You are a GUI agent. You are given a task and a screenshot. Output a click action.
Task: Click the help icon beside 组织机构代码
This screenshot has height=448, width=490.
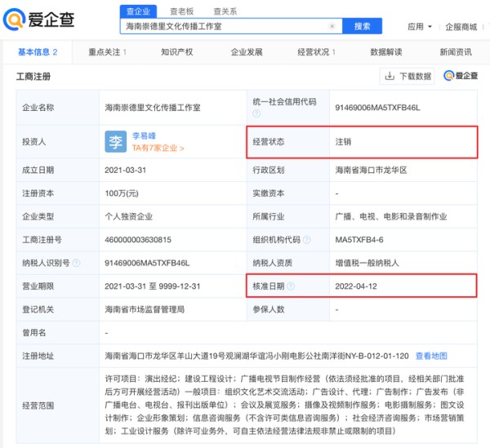(307, 240)
